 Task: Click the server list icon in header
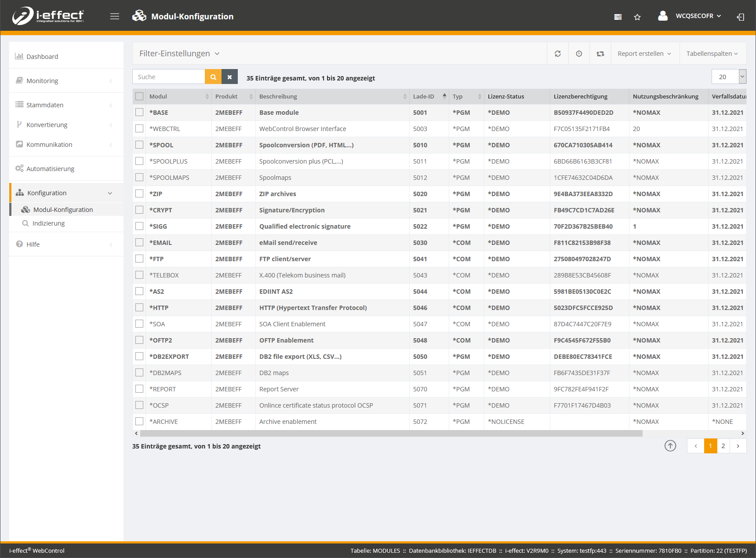pos(618,17)
